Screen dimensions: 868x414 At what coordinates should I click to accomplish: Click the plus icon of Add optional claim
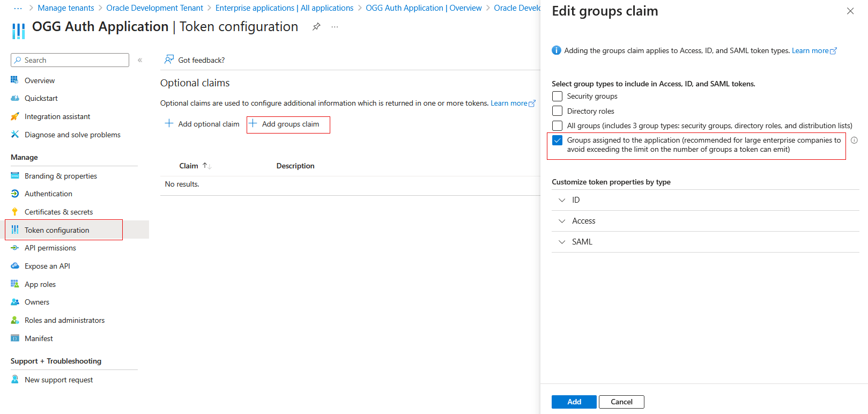coord(169,123)
